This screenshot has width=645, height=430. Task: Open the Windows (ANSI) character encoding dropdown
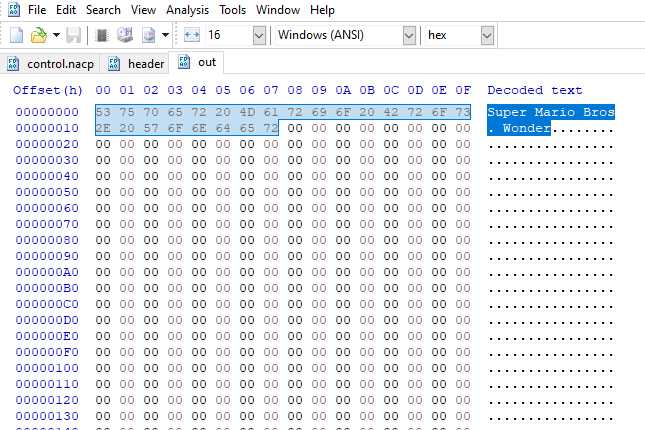pyautogui.click(x=409, y=35)
